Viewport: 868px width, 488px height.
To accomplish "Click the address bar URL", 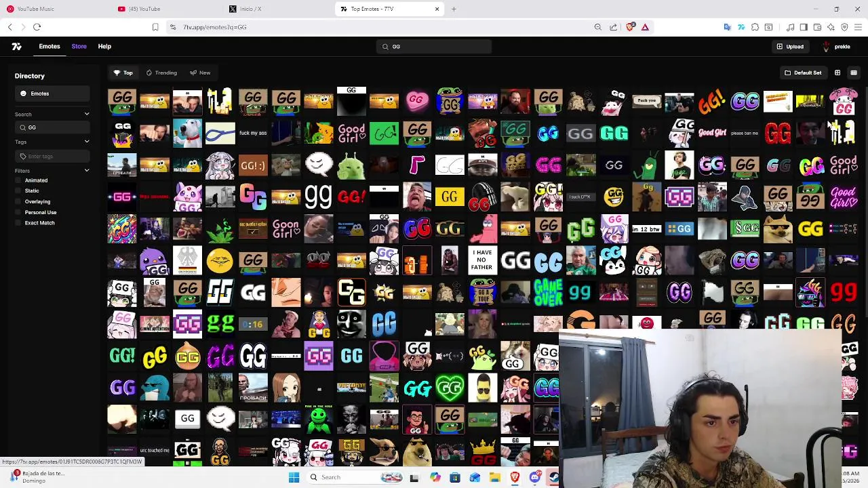I will (214, 27).
